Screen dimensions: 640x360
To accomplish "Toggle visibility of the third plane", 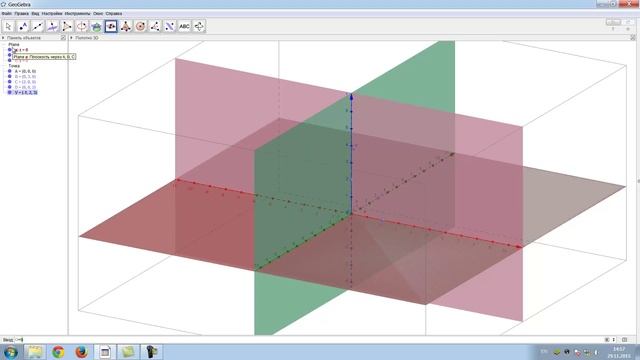I will [x=9, y=60].
